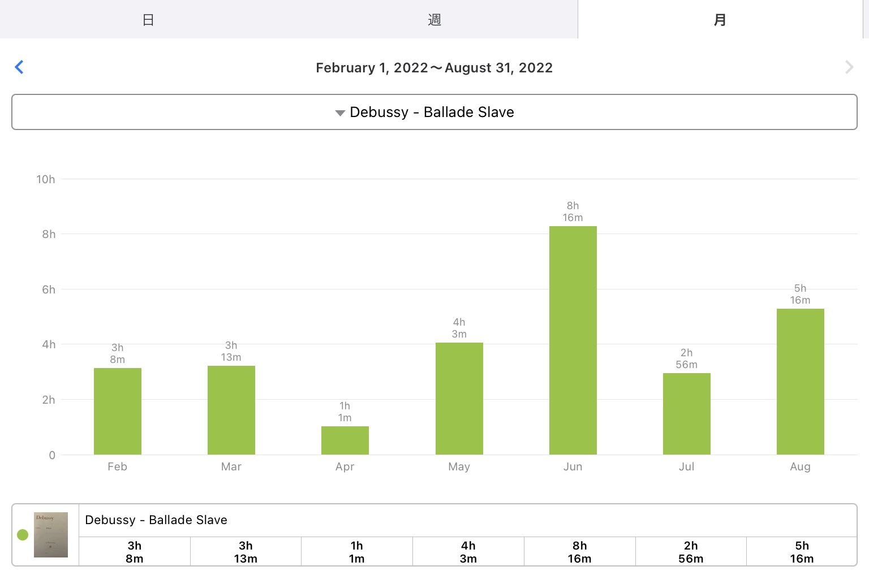Click the 1h 1m table cell
869x588 pixels.
(357, 552)
